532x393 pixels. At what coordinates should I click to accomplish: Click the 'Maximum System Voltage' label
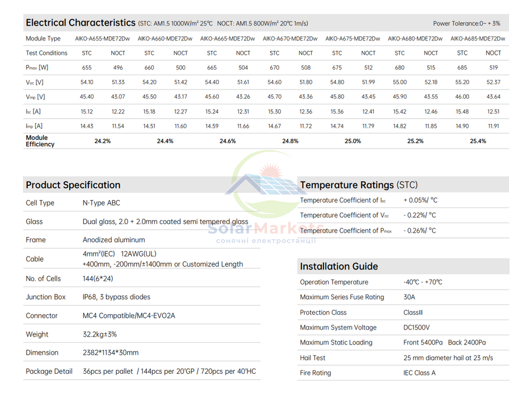click(x=338, y=328)
